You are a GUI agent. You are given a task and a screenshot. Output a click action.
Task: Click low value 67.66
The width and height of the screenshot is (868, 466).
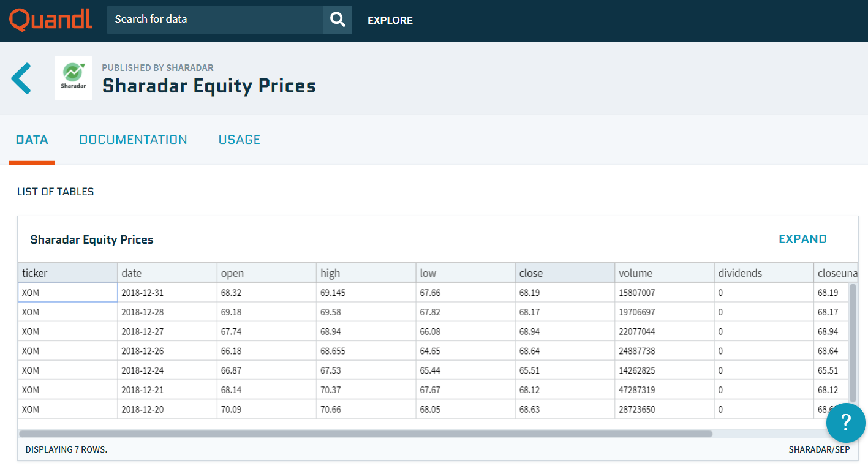coord(466,293)
